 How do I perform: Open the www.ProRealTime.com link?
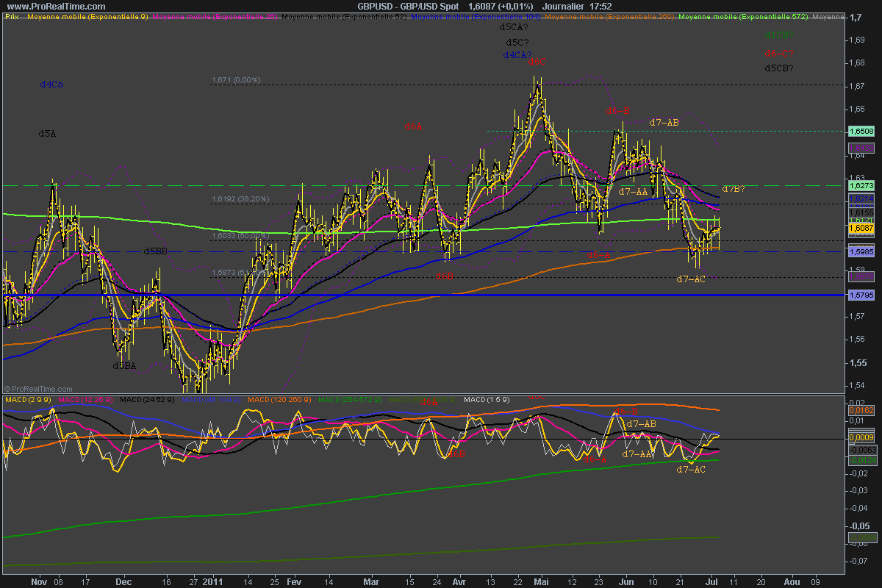point(37,6)
